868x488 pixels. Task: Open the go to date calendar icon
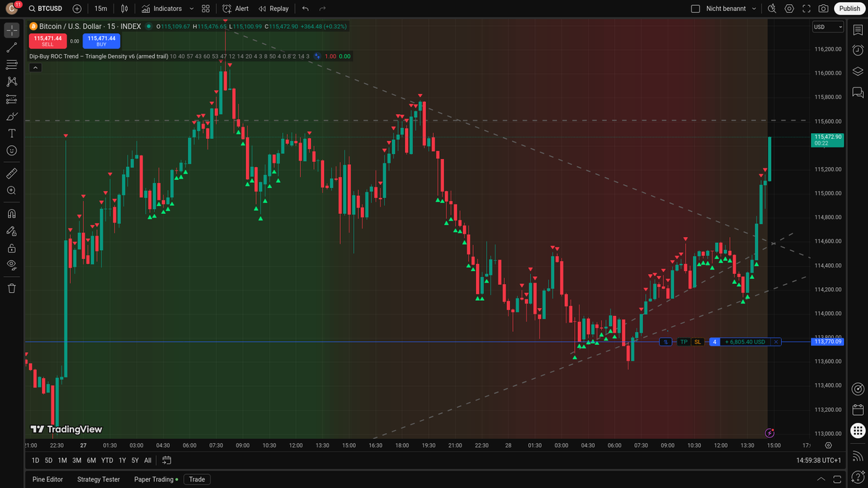167,461
